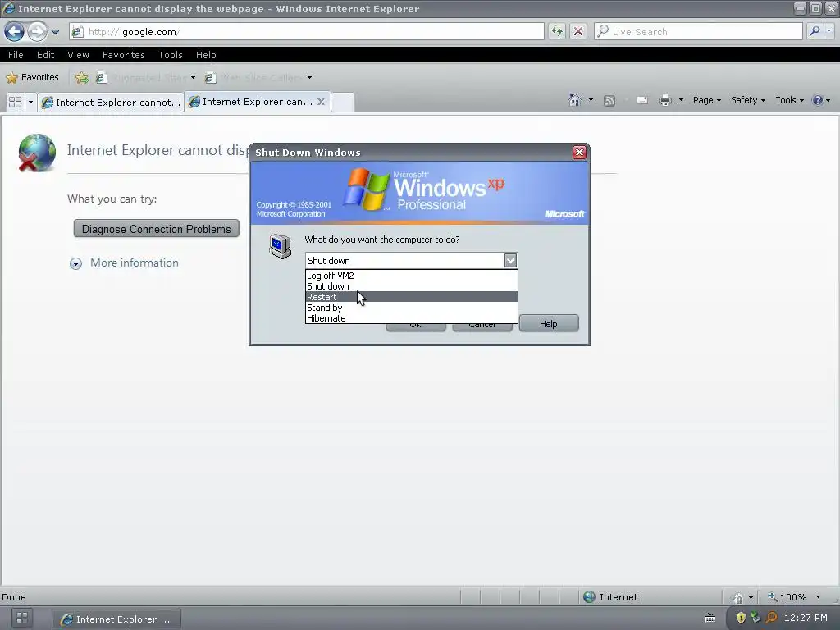
Task: Open the Edit menu
Action: tap(46, 55)
